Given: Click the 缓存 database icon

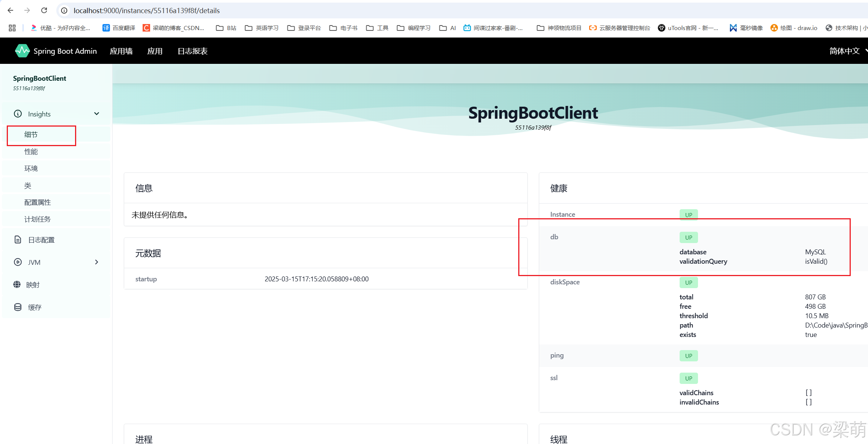Looking at the screenshot, I should 18,307.
